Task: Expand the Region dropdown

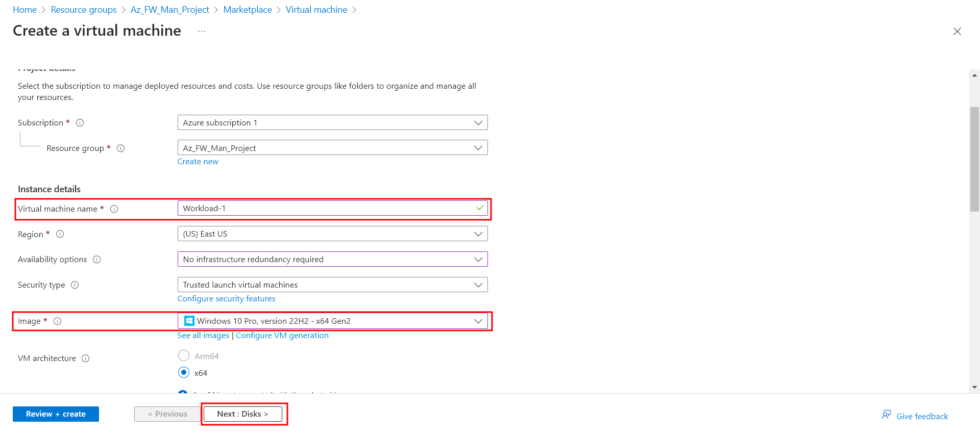Action: pos(332,234)
